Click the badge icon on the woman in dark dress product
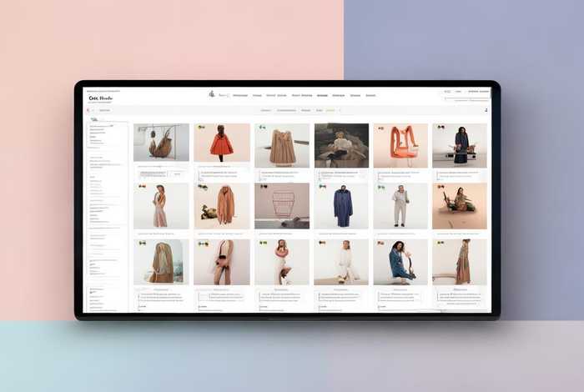The width and height of the screenshot is (584, 392). pos(440,128)
